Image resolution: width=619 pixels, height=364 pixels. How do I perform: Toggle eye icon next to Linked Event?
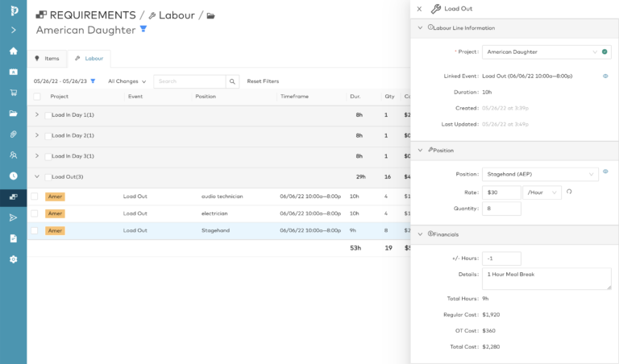605,76
